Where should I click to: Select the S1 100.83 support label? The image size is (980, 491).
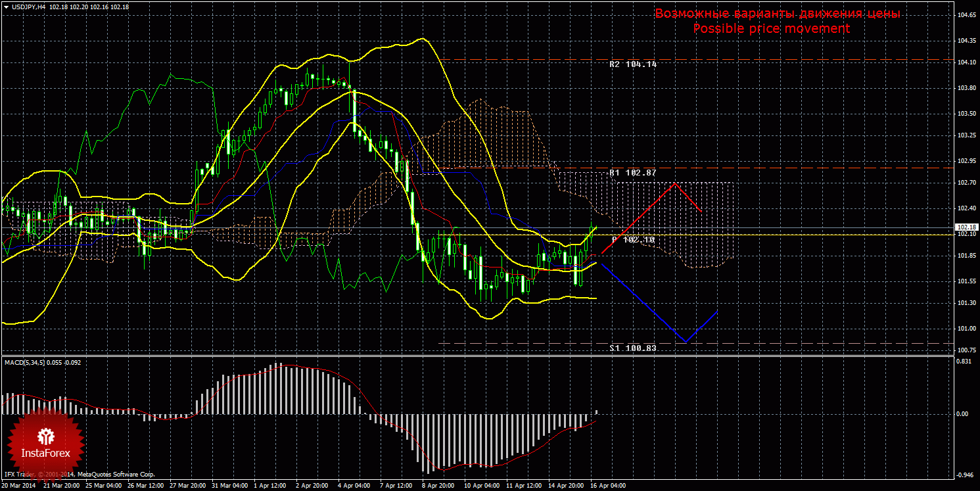[632, 348]
